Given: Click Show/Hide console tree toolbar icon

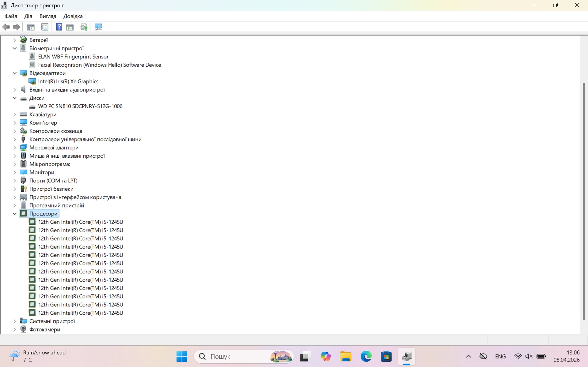Looking at the screenshot, I should pos(31,27).
